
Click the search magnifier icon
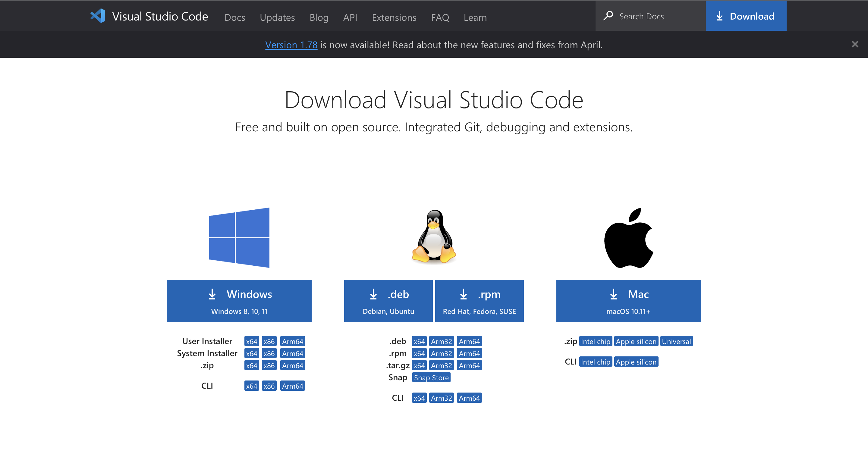tap(608, 16)
